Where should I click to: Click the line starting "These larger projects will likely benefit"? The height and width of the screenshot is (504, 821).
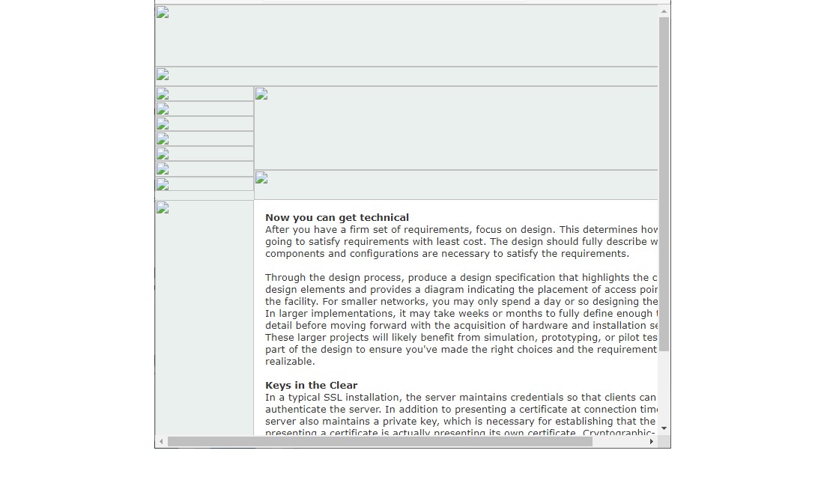461,338
